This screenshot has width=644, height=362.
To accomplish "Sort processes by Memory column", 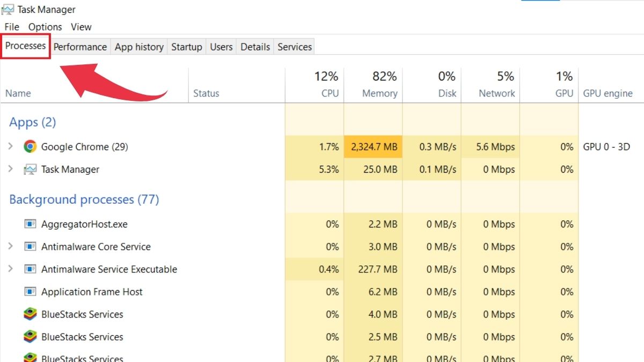I will [x=373, y=85].
